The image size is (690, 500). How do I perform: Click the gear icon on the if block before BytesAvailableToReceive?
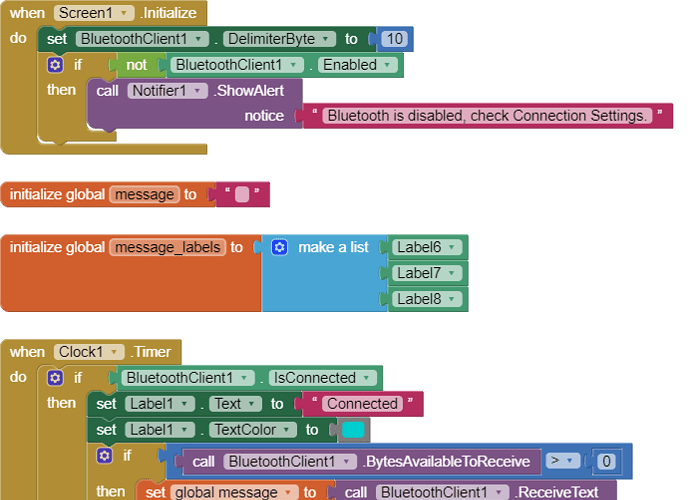pyautogui.click(x=105, y=455)
